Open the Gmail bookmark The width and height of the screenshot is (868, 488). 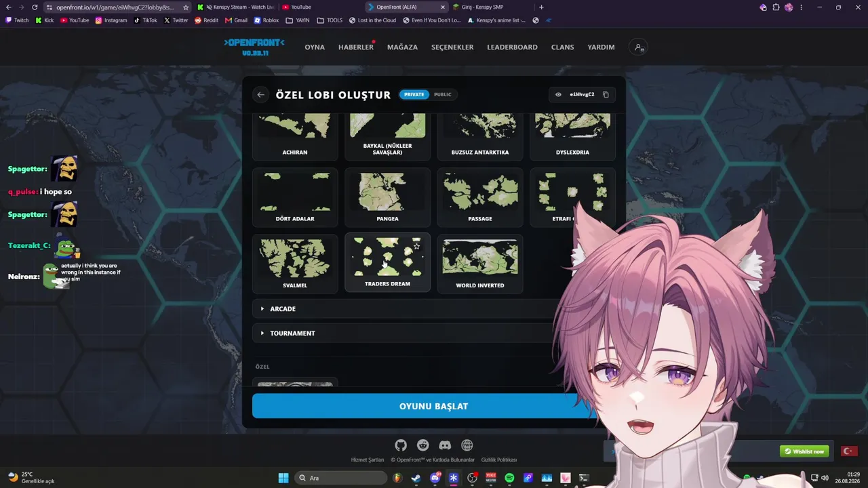click(x=237, y=20)
